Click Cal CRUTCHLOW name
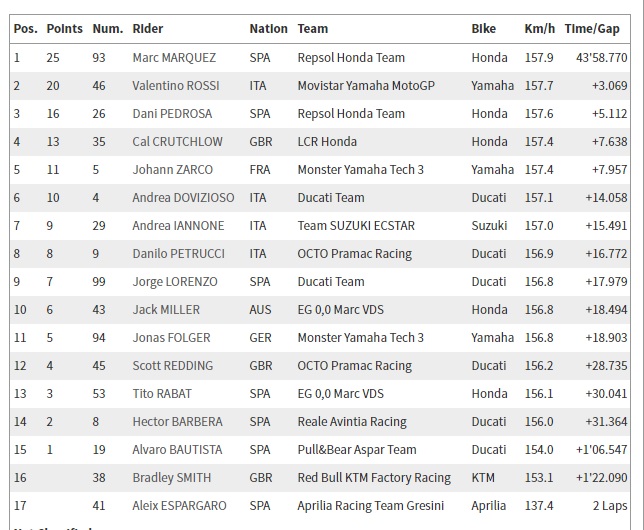 click(177, 141)
